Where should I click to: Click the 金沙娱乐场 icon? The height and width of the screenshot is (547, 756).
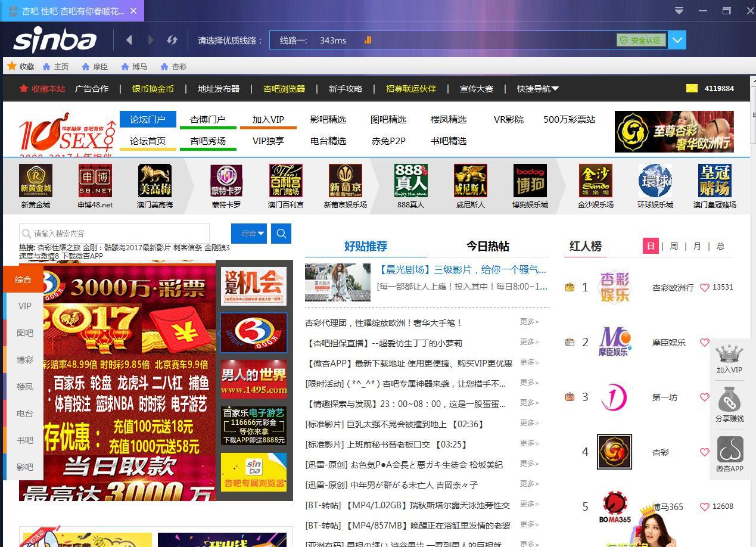[596, 181]
